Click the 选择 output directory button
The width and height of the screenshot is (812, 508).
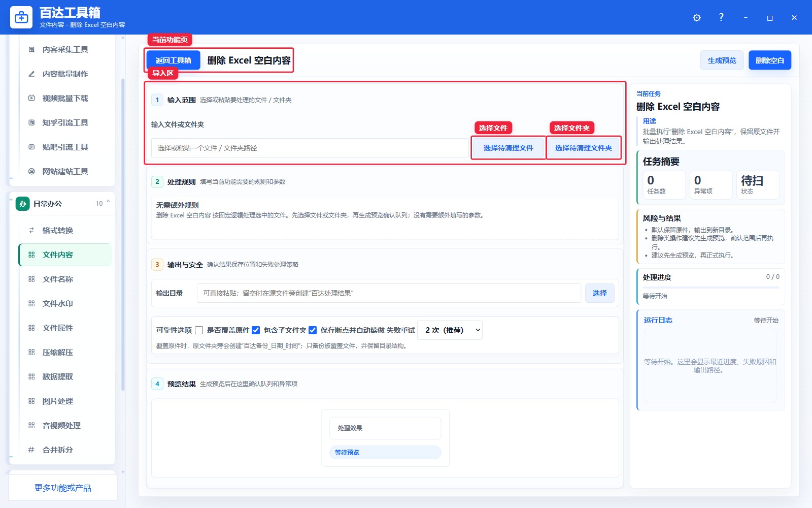(x=600, y=293)
